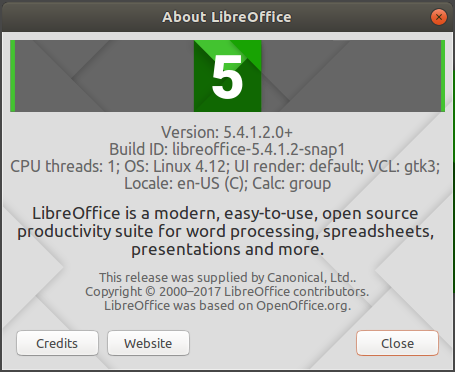Click the Locale en-US Calc group line
455x372 pixels.
228,183
